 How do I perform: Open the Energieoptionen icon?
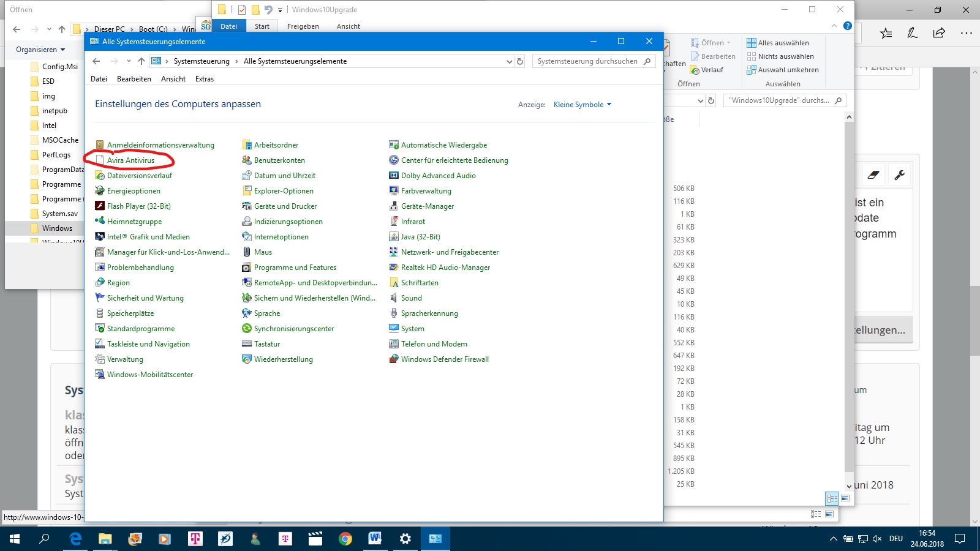(x=100, y=191)
